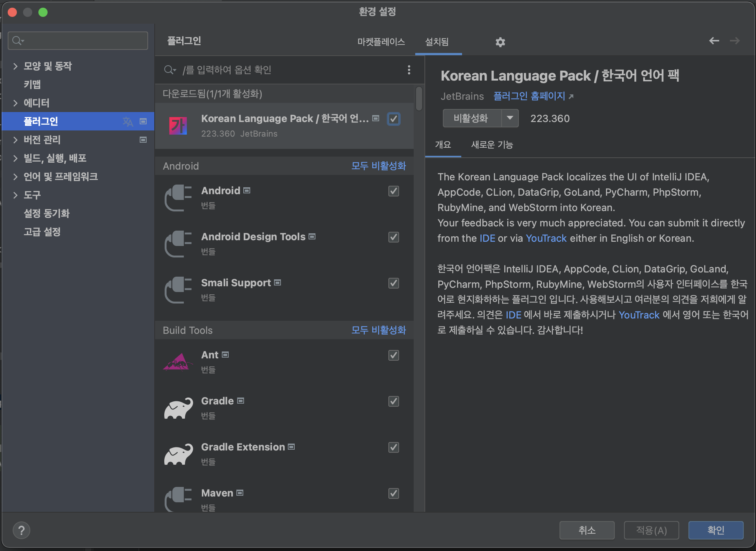
Task: Click the Gradle elephant plugin icon
Action: (x=178, y=408)
